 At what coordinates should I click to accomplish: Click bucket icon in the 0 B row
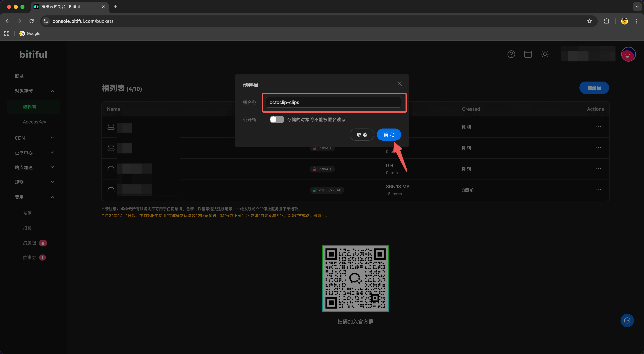pyautogui.click(x=111, y=169)
